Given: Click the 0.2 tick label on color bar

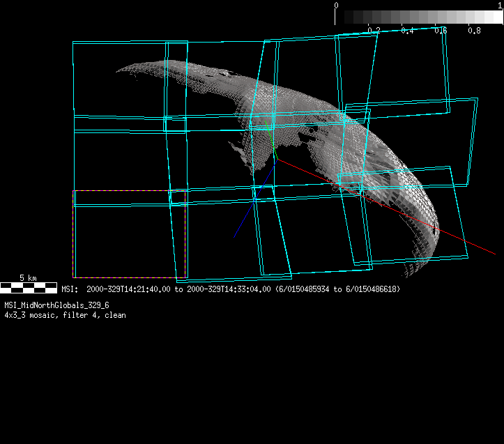Looking at the screenshot, I should coord(374,31).
